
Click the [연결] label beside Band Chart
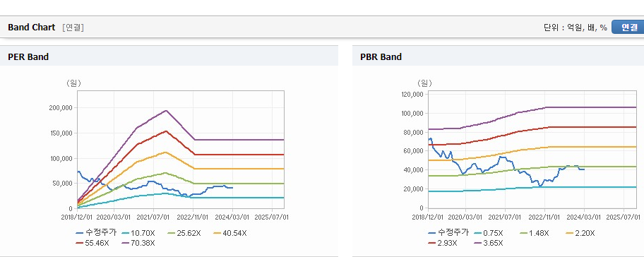pos(73,28)
